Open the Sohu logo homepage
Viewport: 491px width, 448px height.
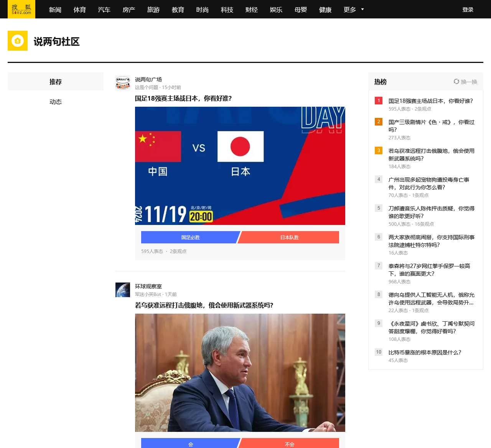21,9
